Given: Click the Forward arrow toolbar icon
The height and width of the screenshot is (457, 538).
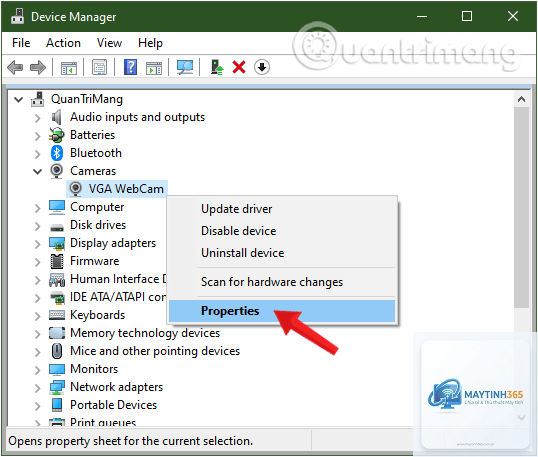Looking at the screenshot, I should coord(38,67).
